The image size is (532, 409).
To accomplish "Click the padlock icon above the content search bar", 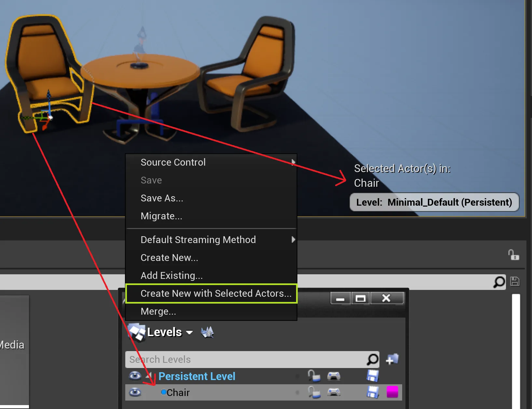I will (513, 255).
